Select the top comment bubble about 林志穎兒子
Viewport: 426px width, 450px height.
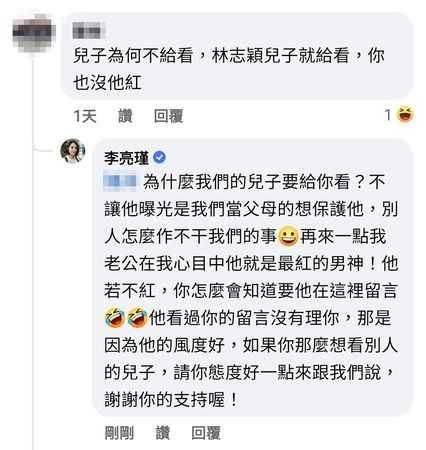(237, 56)
